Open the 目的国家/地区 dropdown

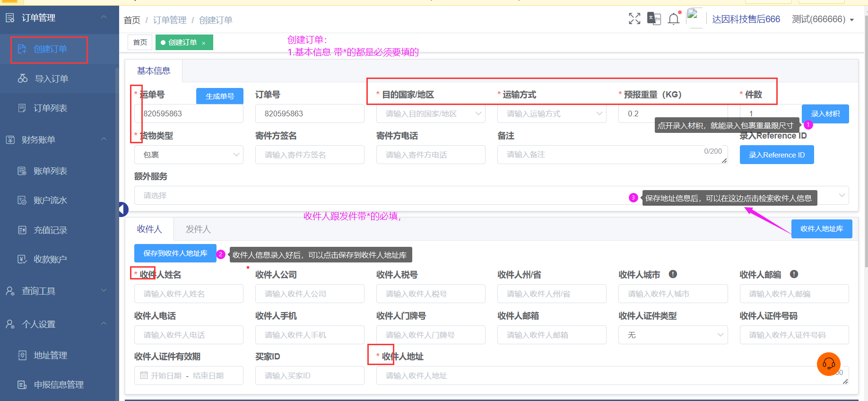(430, 114)
